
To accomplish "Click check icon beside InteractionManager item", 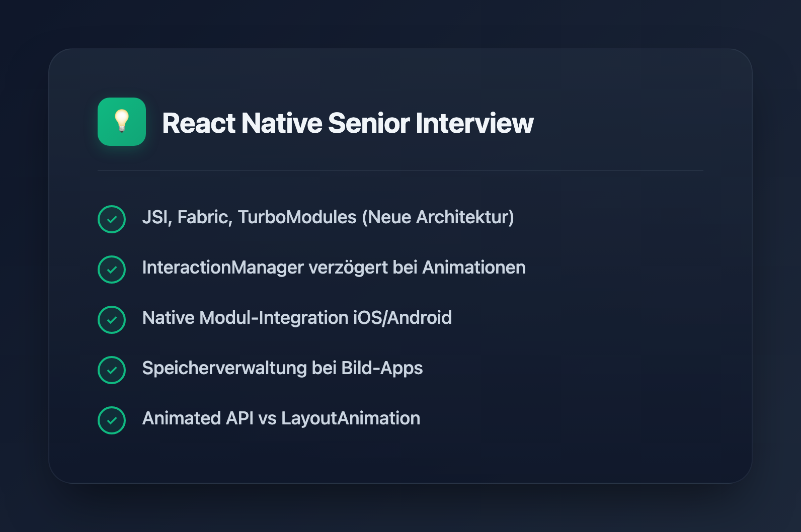I will (112, 270).
